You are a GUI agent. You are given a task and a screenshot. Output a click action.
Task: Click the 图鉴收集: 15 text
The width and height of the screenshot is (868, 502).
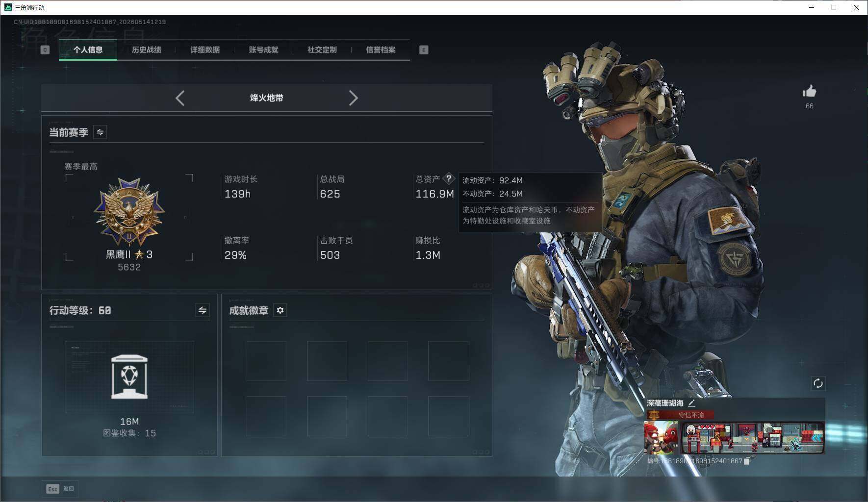129,433
